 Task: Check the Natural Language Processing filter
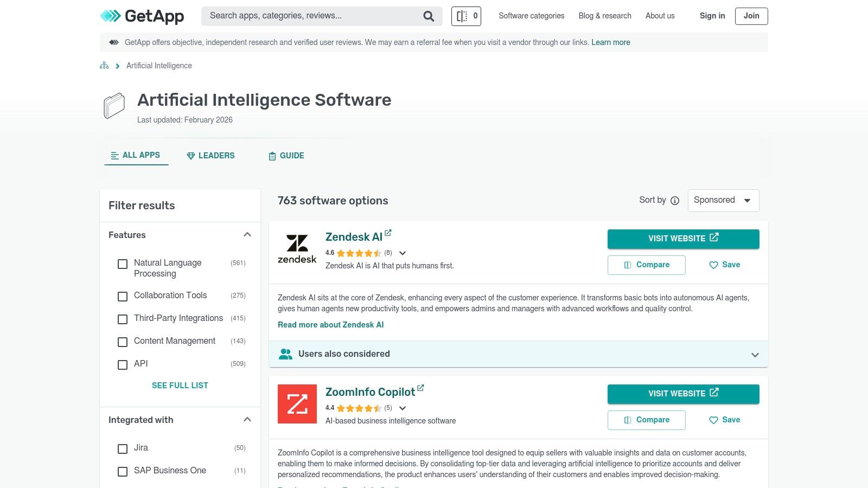pyautogui.click(x=123, y=264)
